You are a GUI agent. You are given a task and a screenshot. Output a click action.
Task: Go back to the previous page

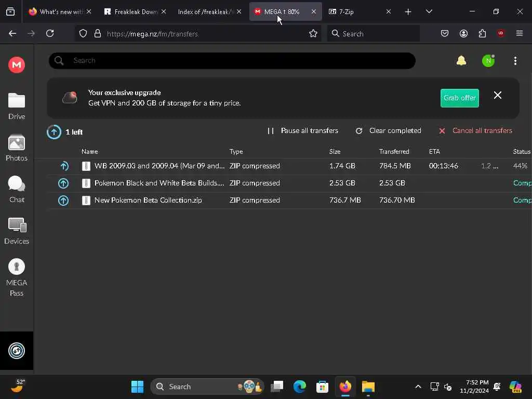pyautogui.click(x=12, y=34)
